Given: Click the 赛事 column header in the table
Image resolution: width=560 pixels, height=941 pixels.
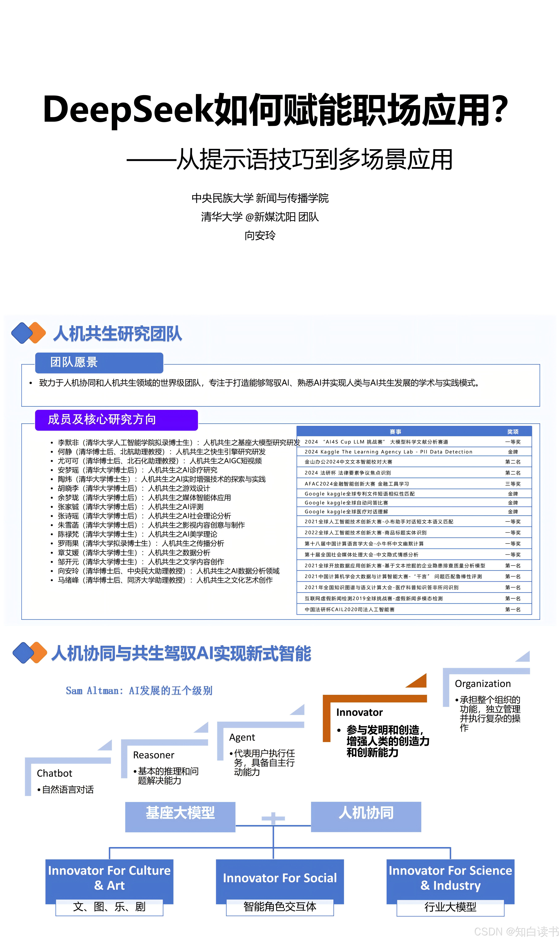Looking at the screenshot, I should click(x=395, y=432).
